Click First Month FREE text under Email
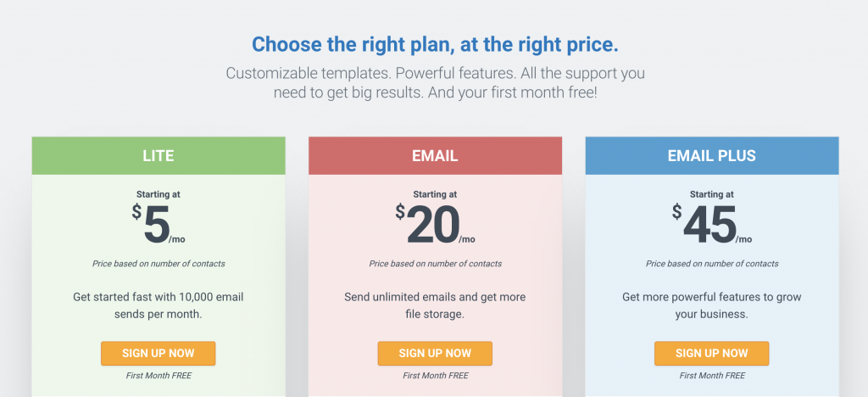Image resolution: width=868 pixels, height=397 pixels. [x=435, y=376]
